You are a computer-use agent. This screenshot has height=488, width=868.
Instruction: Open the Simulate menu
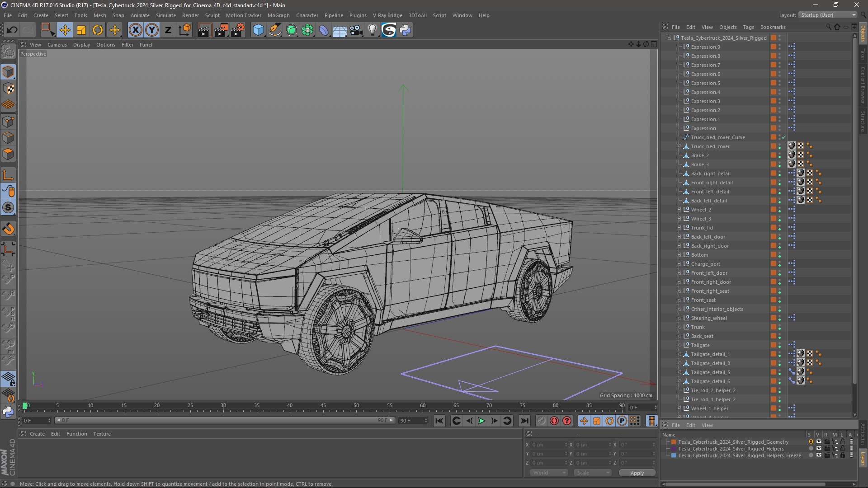(165, 15)
